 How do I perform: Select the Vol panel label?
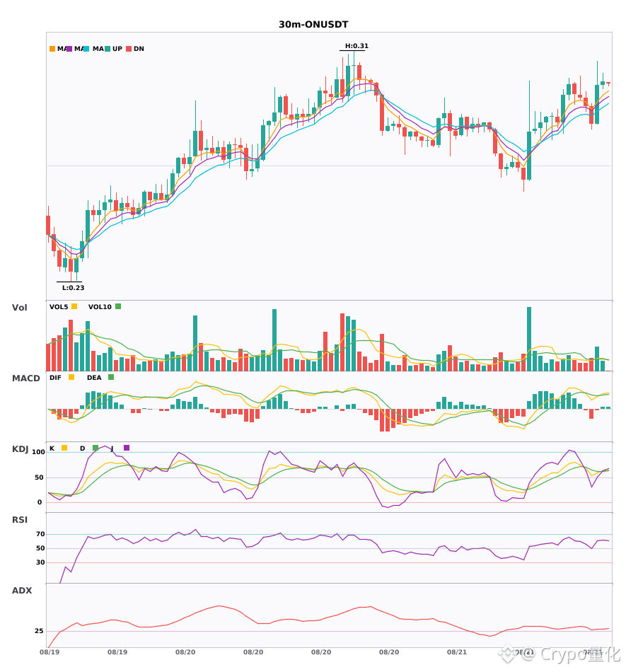point(19,307)
